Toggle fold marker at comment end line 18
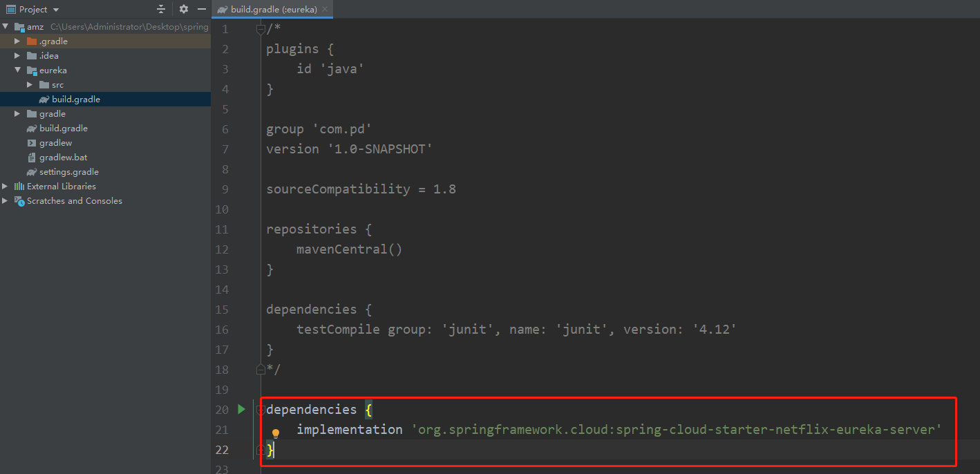Screen dimensions: 980x474 click(x=261, y=370)
